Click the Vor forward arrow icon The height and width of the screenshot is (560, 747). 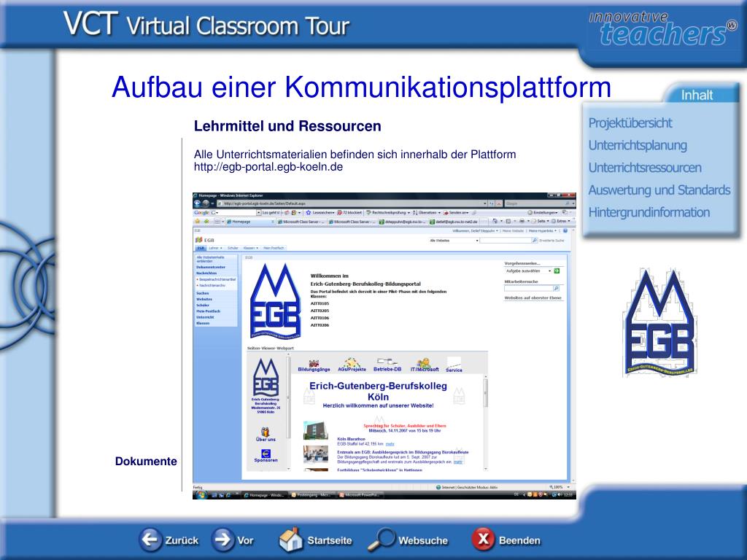pyautogui.click(x=222, y=540)
